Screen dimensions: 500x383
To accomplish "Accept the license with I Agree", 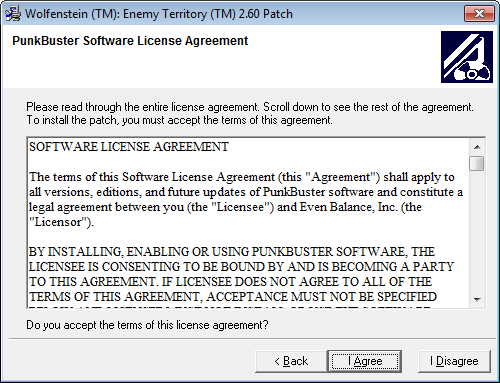I will [x=365, y=361].
